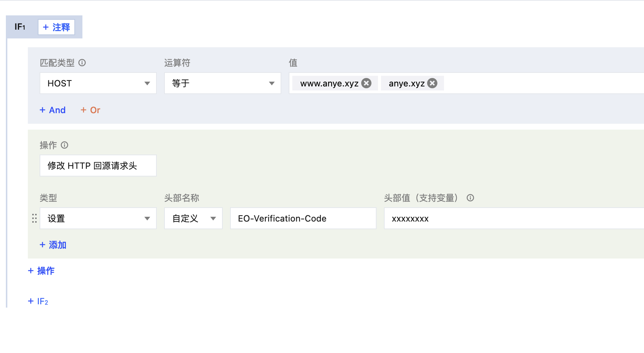Viewport: 644px width, 353px height.
Task: Click info icon next to 匹配类型
Action: (82, 63)
